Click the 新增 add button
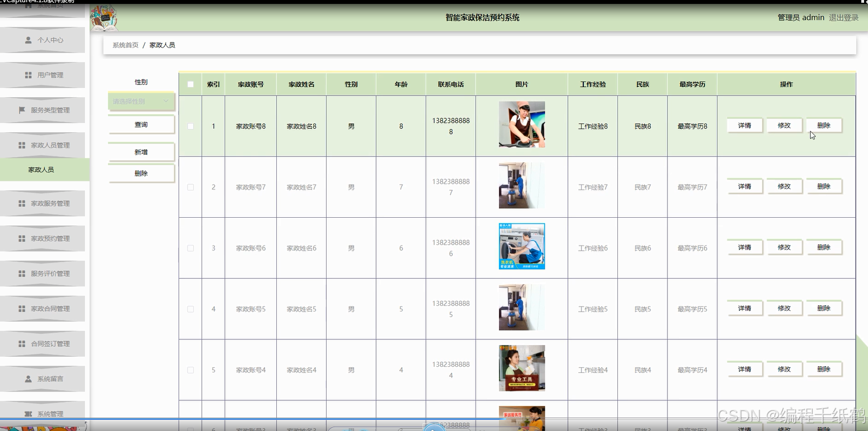 (141, 152)
